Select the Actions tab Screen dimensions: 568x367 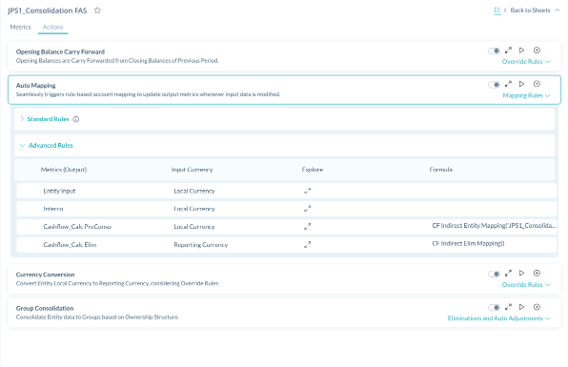53,27
